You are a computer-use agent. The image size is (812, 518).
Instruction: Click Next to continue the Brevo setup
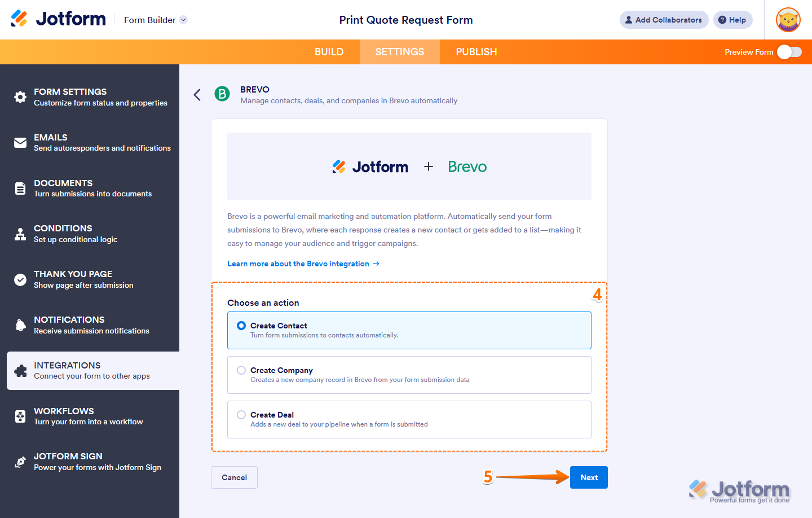(589, 477)
